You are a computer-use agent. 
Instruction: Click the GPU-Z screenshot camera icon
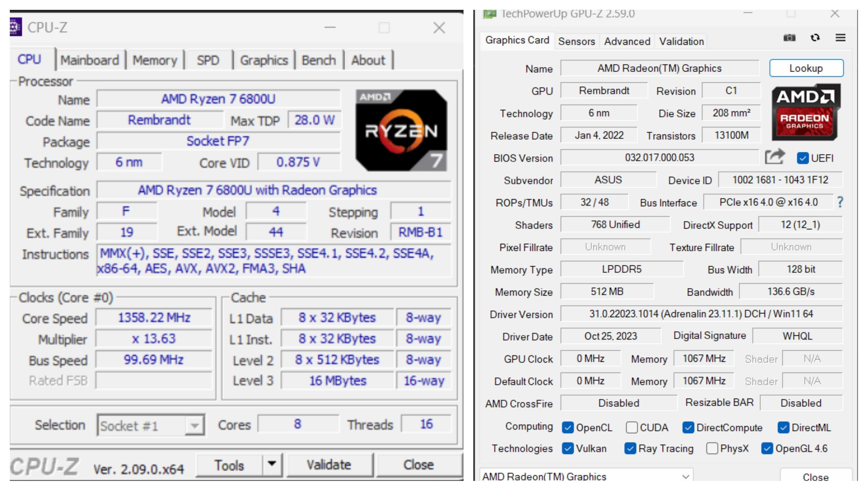[x=789, y=38]
